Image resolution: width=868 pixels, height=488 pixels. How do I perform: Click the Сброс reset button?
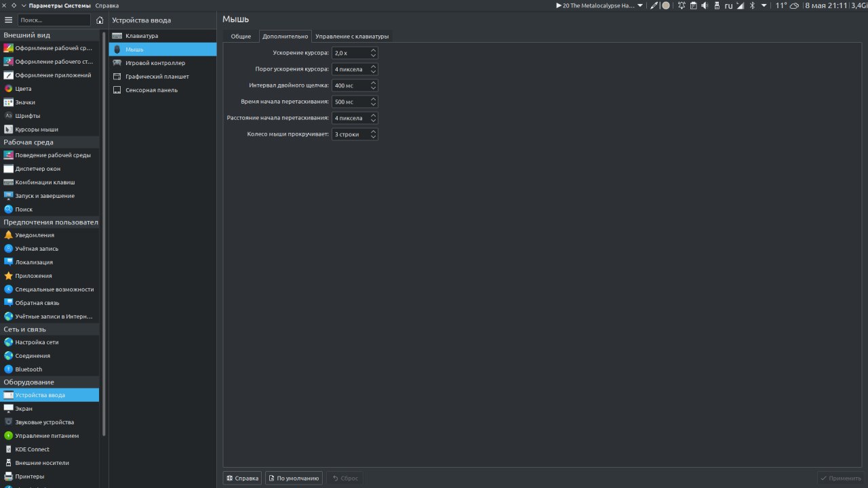pyautogui.click(x=344, y=478)
